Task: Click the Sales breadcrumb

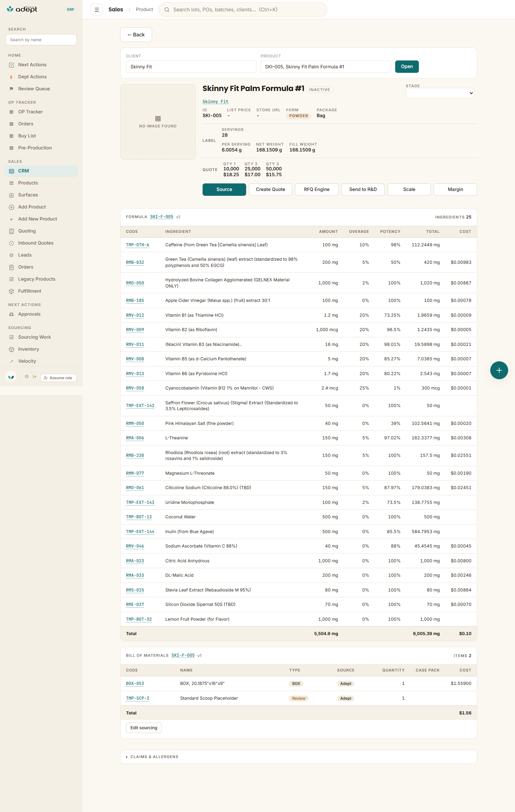Action: click(116, 10)
